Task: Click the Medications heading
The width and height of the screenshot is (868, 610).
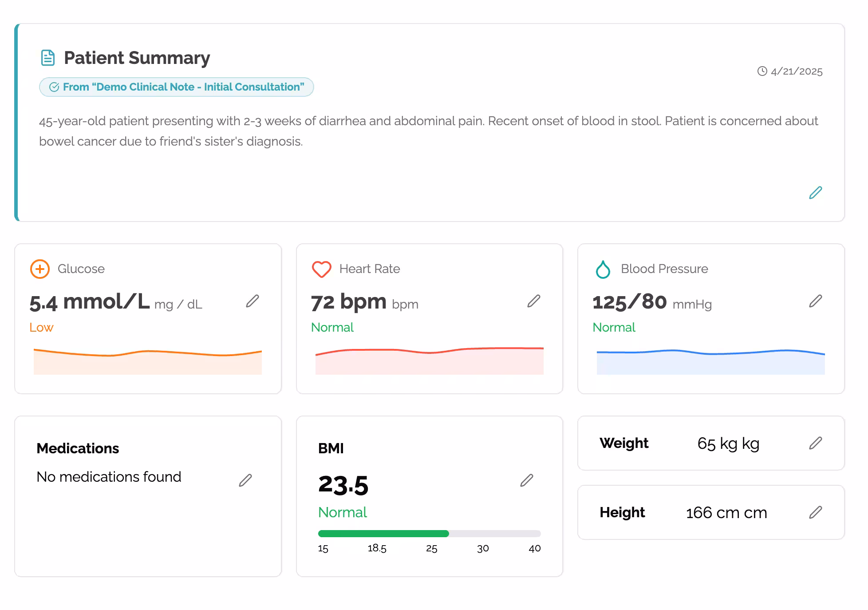Action: pyautogui.click(x=78, y=448)
